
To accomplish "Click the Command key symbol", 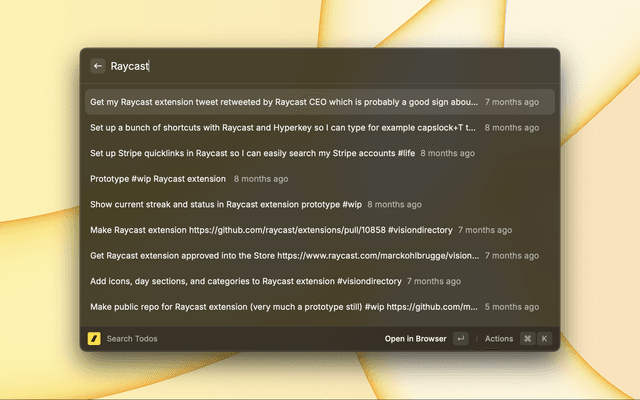I will click(x=527, y=339).
